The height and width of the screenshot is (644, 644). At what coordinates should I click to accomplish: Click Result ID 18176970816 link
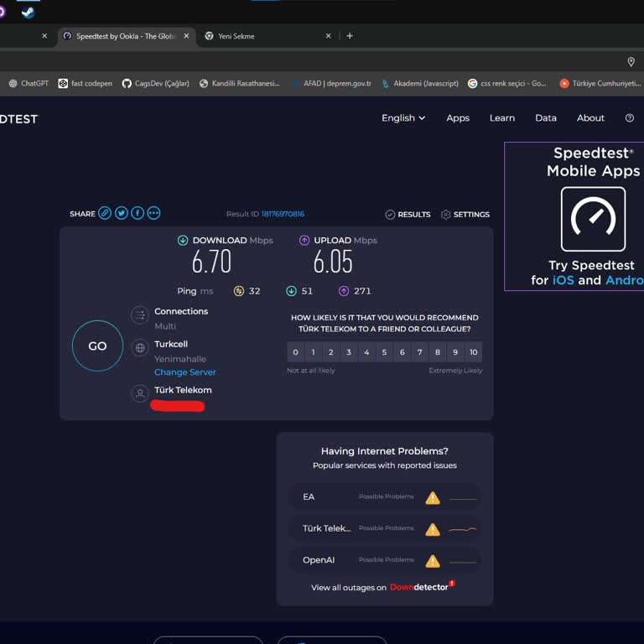[x=283, y=214]
